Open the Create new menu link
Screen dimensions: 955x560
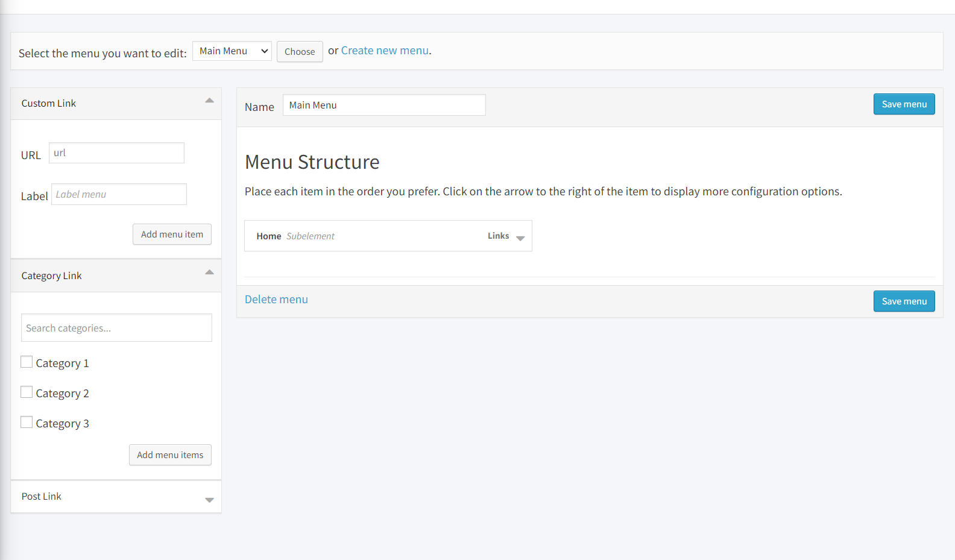click(385, 51)
